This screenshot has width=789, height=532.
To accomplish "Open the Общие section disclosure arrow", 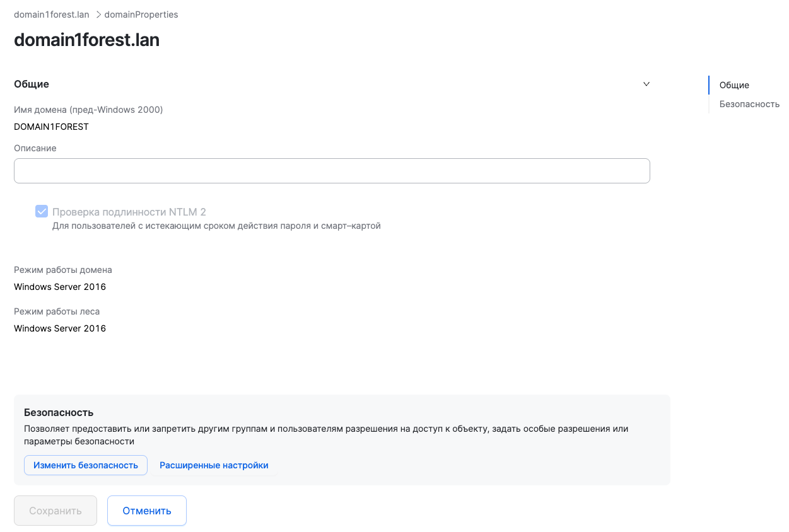I will (646, 83).
